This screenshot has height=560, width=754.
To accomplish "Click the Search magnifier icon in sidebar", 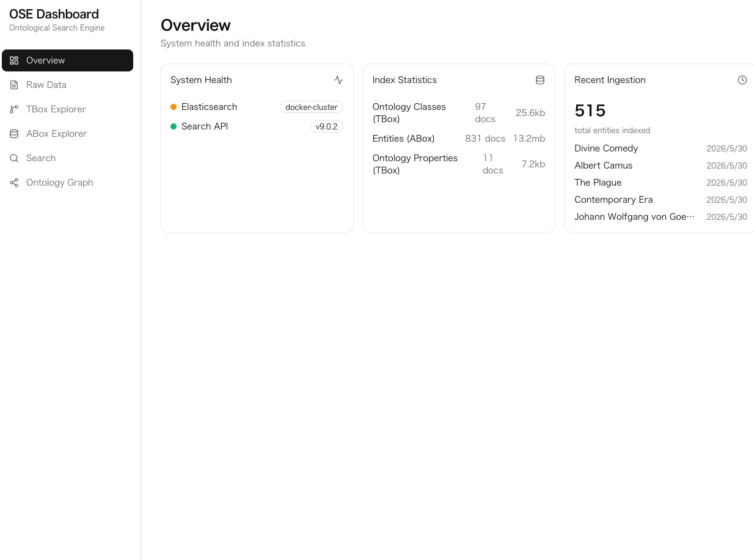I will click(x=14, y=158).
